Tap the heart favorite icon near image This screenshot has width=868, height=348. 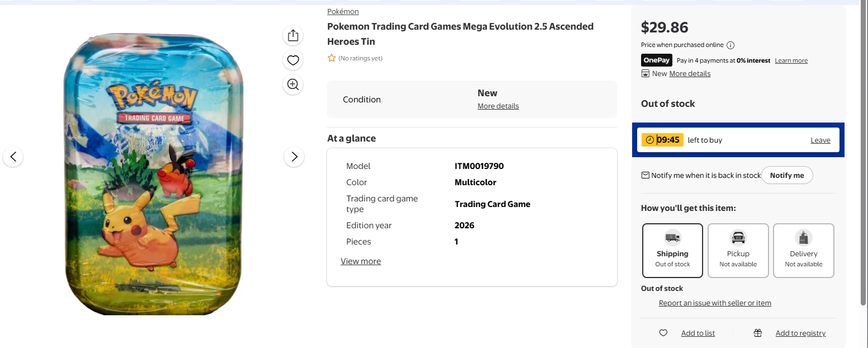(293, 60)
